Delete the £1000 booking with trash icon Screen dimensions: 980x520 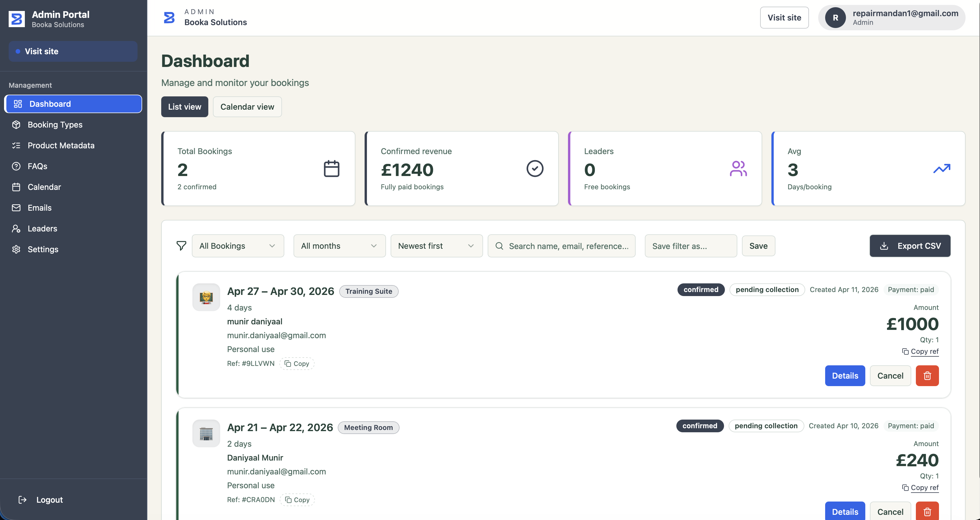pos(927,375)
